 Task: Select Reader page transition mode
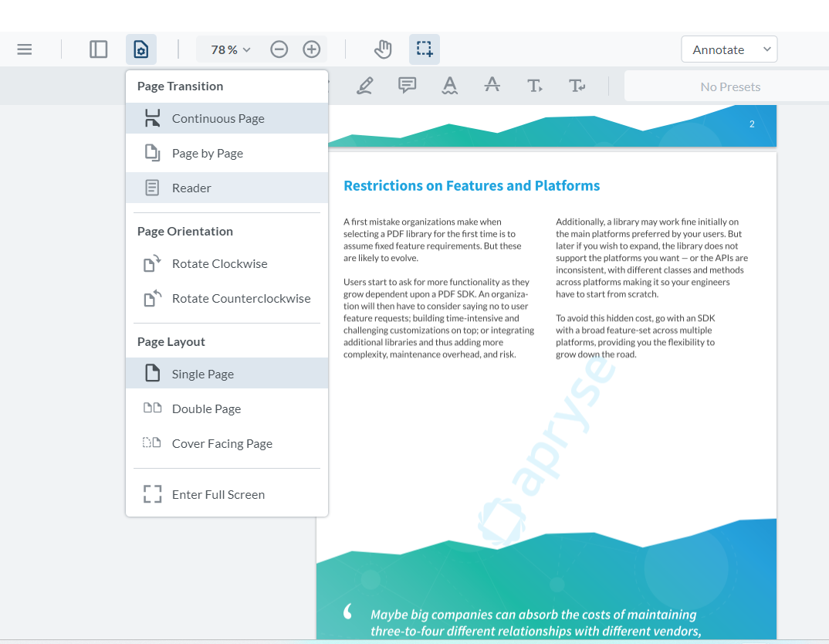(191, 188)
